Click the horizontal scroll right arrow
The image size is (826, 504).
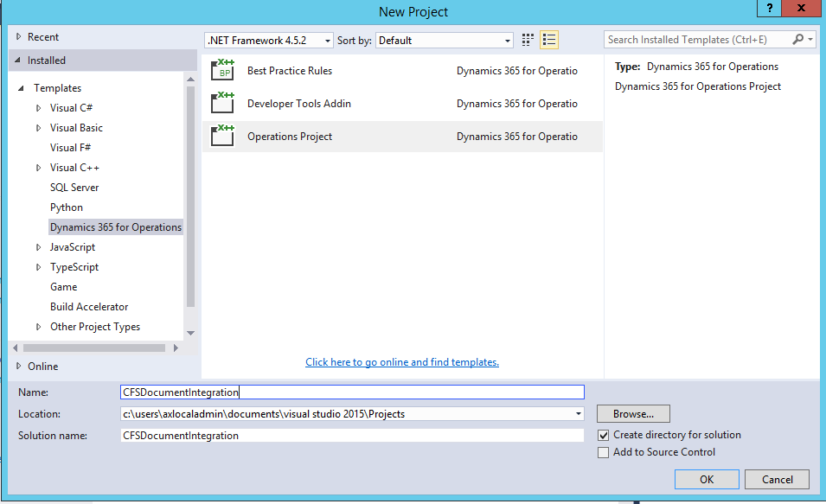176,348
